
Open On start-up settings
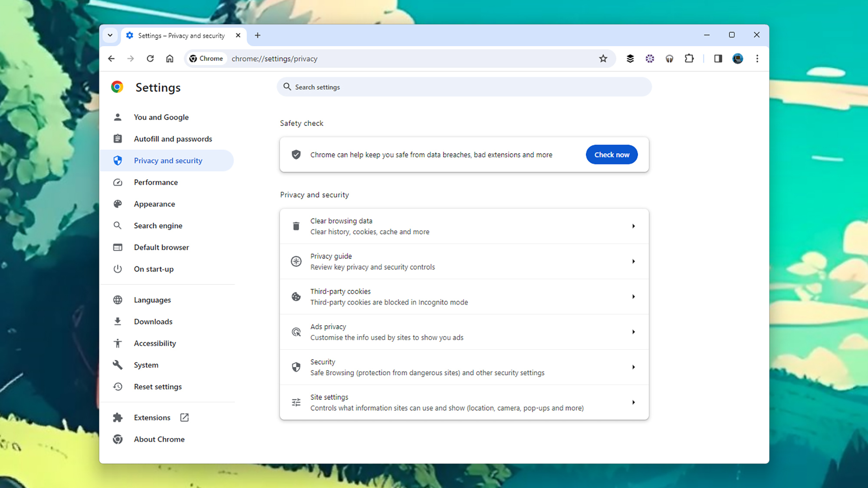167,269
